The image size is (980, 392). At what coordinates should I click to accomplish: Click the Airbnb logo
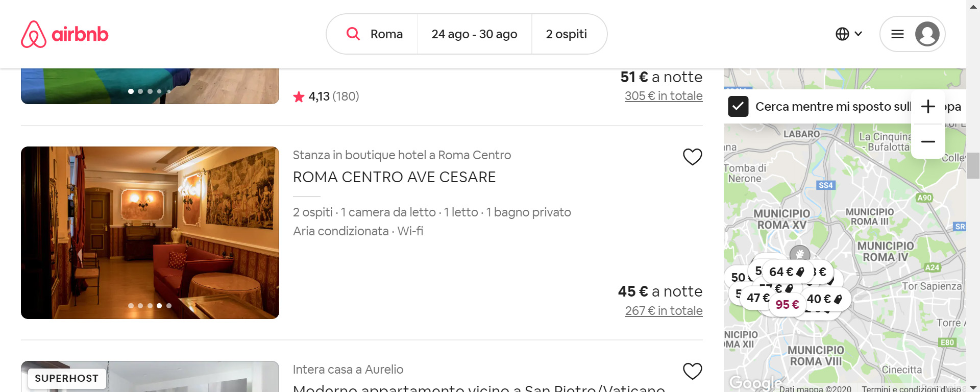click(x=65, y=34)
